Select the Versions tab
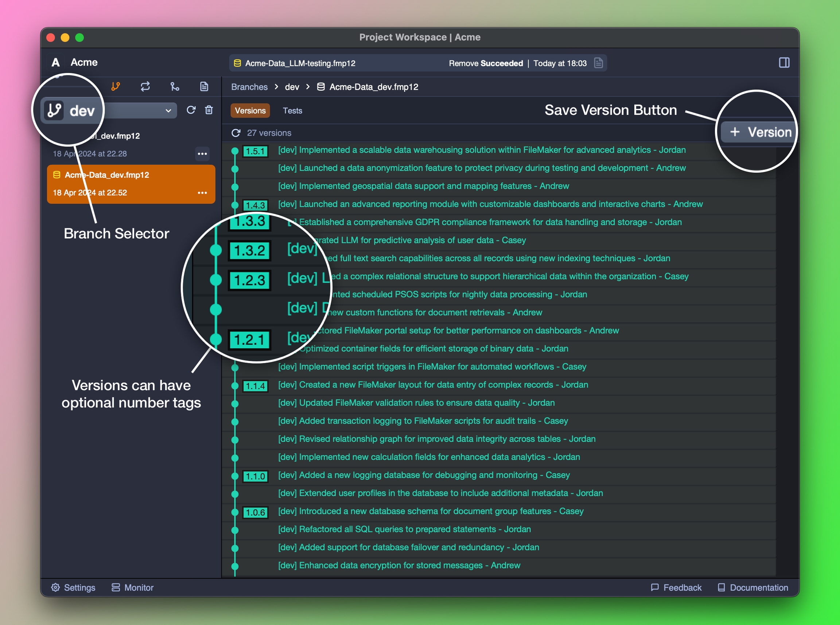 (250, 110)
